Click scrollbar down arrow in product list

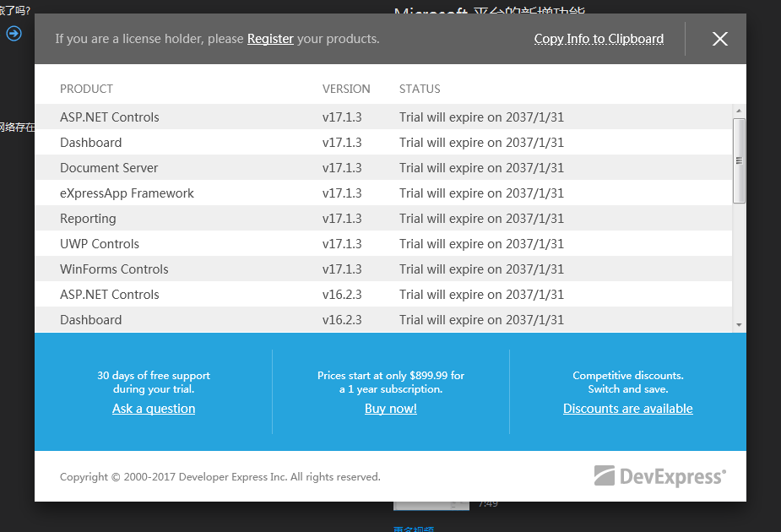tap(739, 325)
